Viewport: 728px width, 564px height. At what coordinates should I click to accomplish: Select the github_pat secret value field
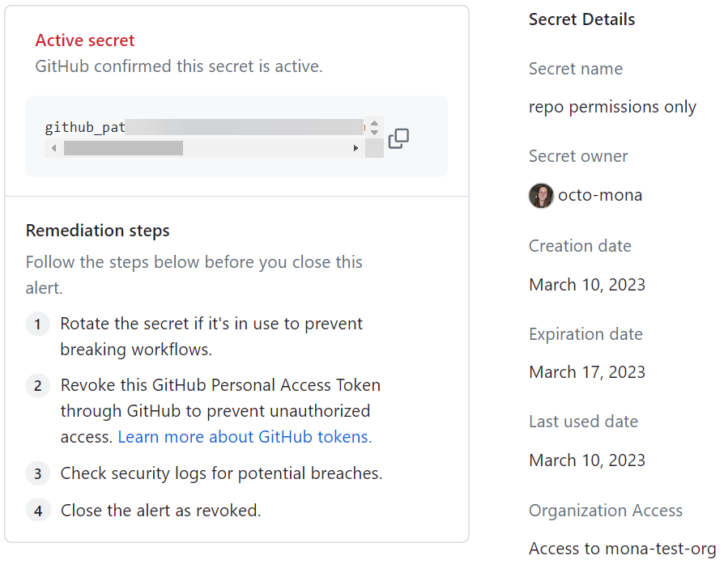tap(202, 127)
